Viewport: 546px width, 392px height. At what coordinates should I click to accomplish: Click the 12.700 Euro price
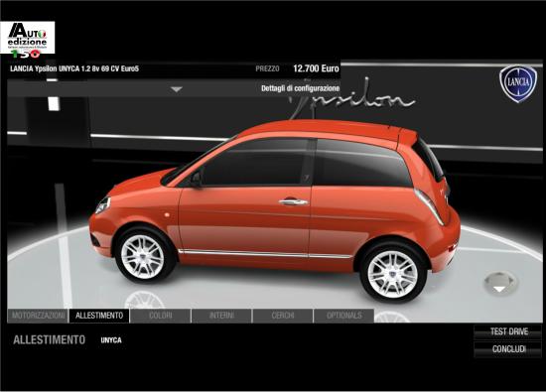click(316, 68)
